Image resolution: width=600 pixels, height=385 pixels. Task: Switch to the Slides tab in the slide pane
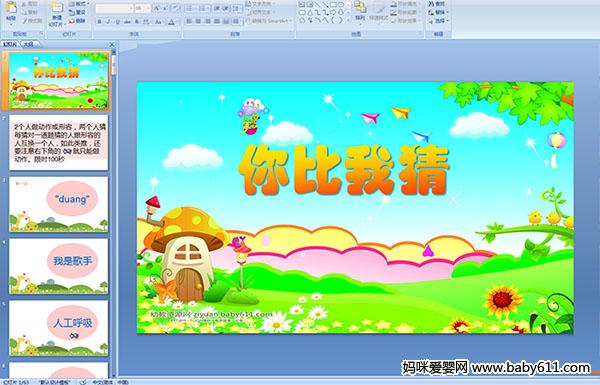[x=10, y=44]
